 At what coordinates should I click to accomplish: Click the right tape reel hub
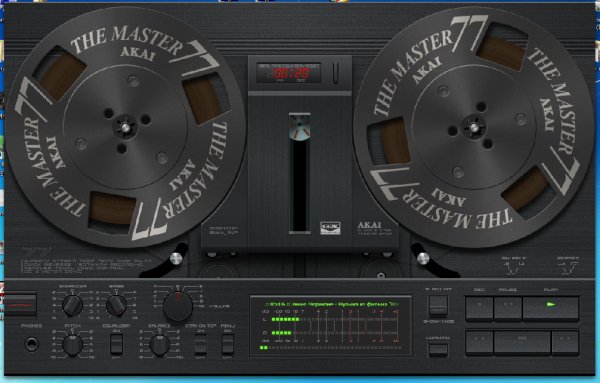474,127
